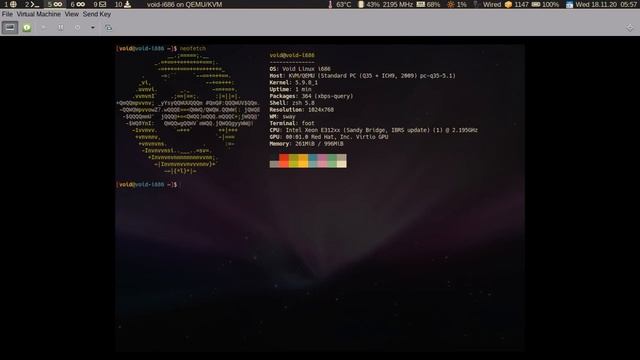Screen dimensions: 640x360
Task: Click the package count 1147 indicator
Action: tap(517, 4)
